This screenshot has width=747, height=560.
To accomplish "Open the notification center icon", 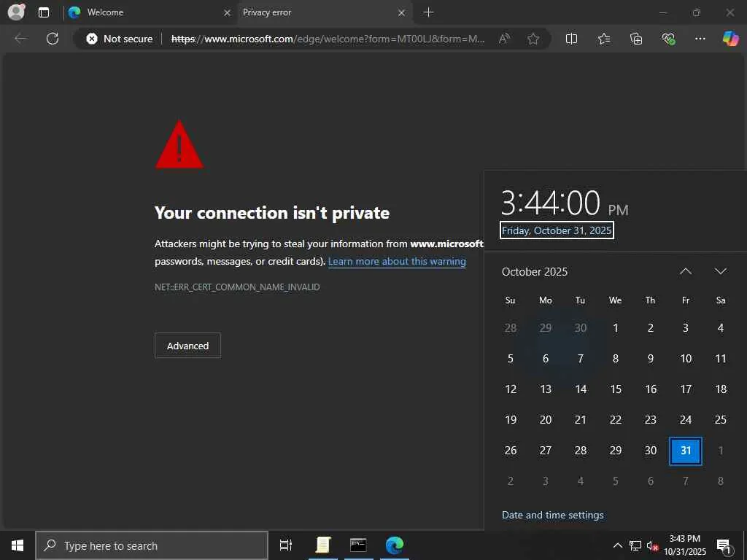I will (x=724, y=545).
